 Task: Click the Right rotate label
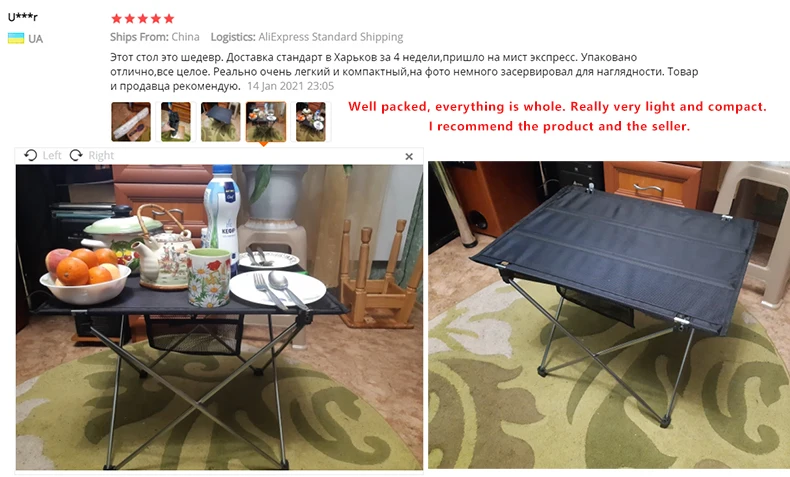(x=101, y=155)
